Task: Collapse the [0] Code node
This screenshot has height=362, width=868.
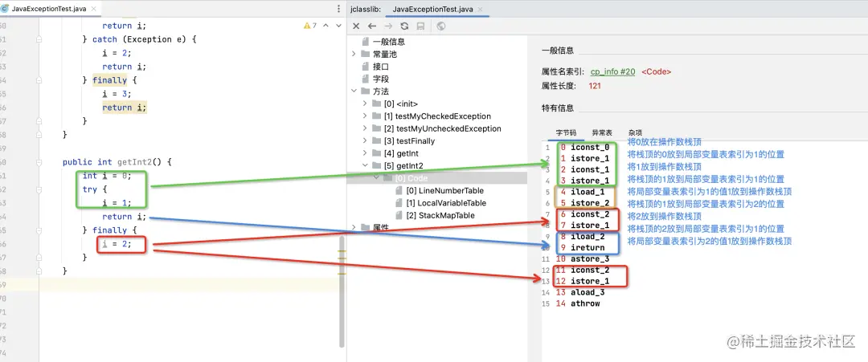Action: (376, 178)
